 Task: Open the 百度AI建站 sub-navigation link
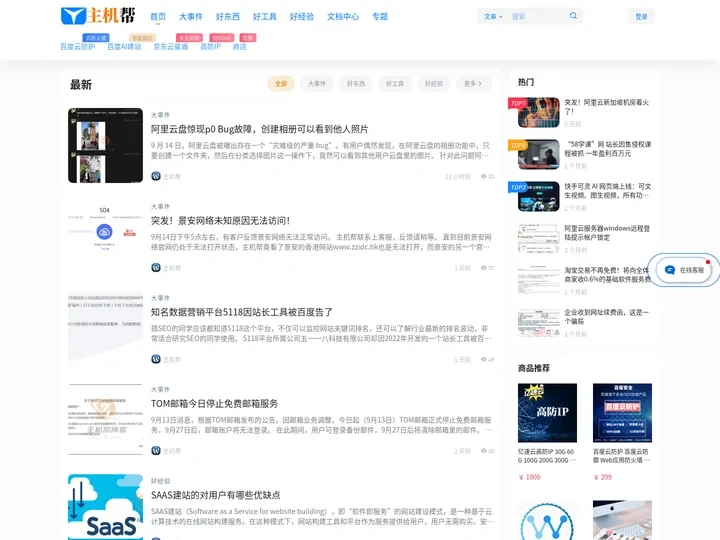124,46
